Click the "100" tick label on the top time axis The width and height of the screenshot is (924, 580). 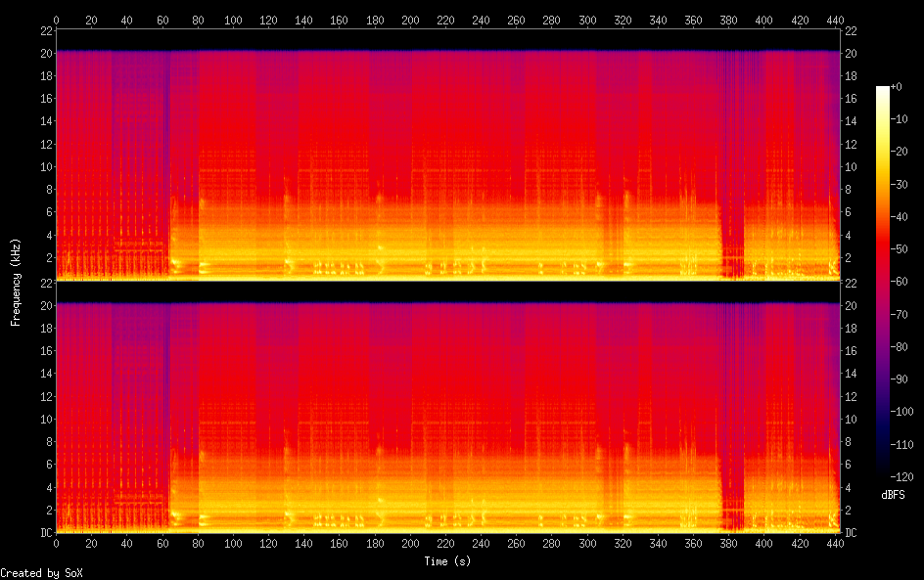pyautogui.click(x=233, y=20)
